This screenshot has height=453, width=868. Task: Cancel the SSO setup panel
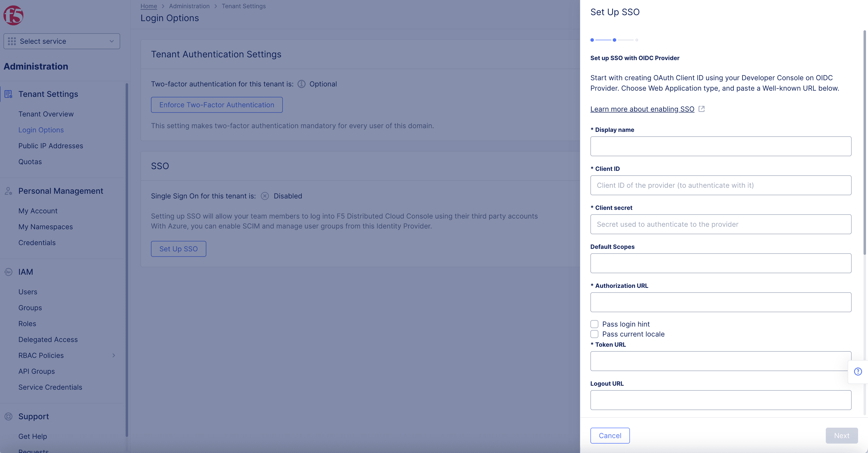tap(610, 435)
